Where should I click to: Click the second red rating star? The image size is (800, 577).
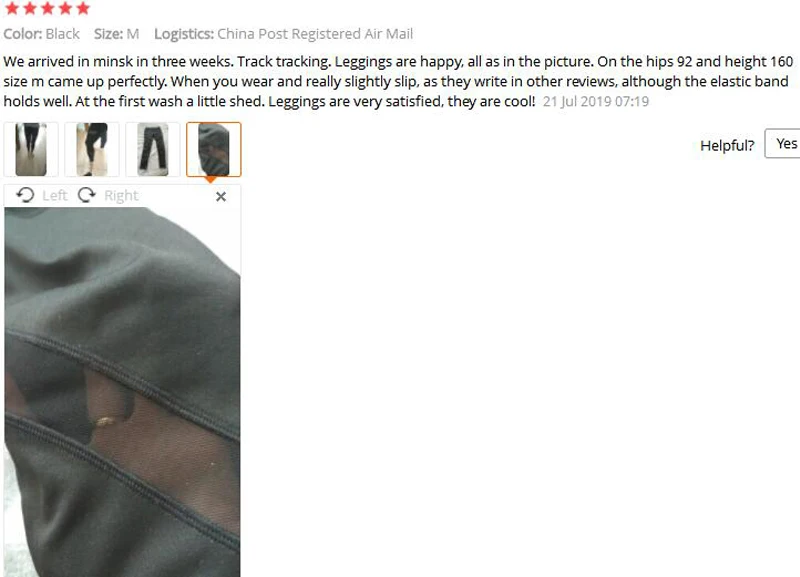30,8
